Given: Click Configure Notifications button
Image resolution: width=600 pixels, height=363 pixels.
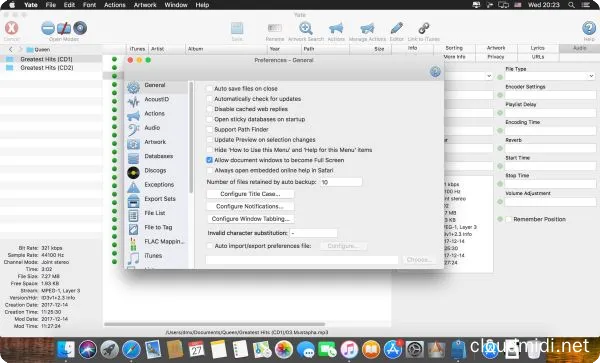Looking at the screenshot, I should point(250,207).
